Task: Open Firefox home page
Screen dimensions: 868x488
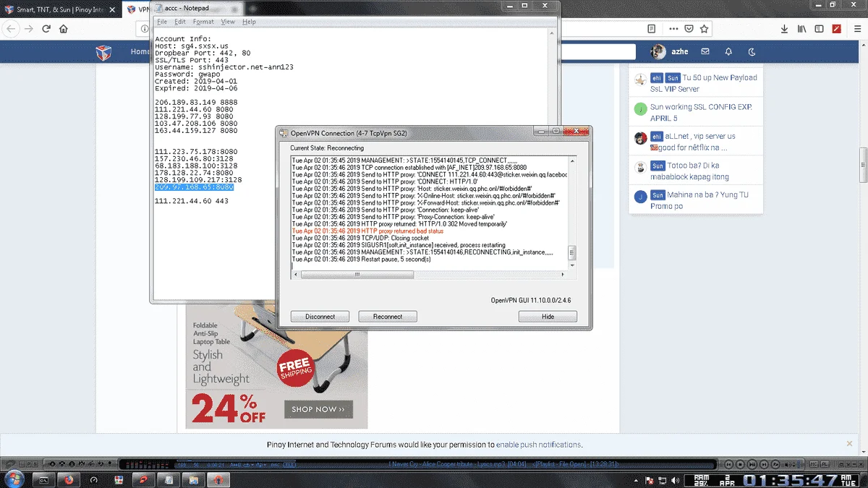Action: pos(64,29)
